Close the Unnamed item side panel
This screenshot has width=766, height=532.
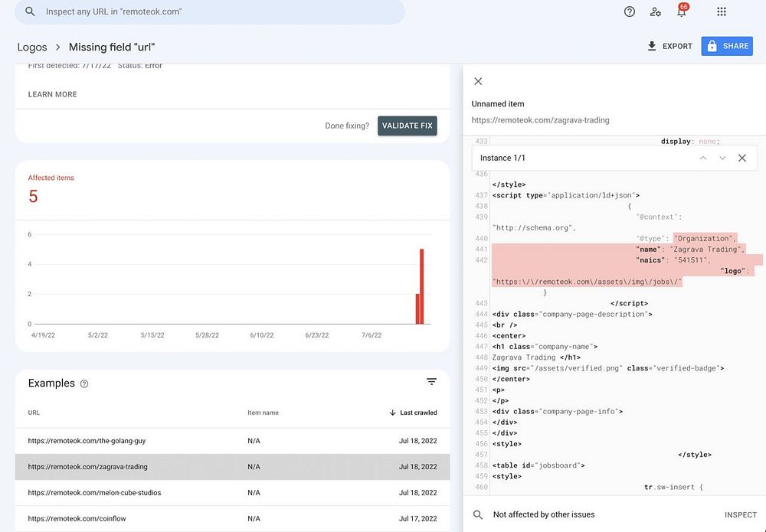(x=478, y=81)
